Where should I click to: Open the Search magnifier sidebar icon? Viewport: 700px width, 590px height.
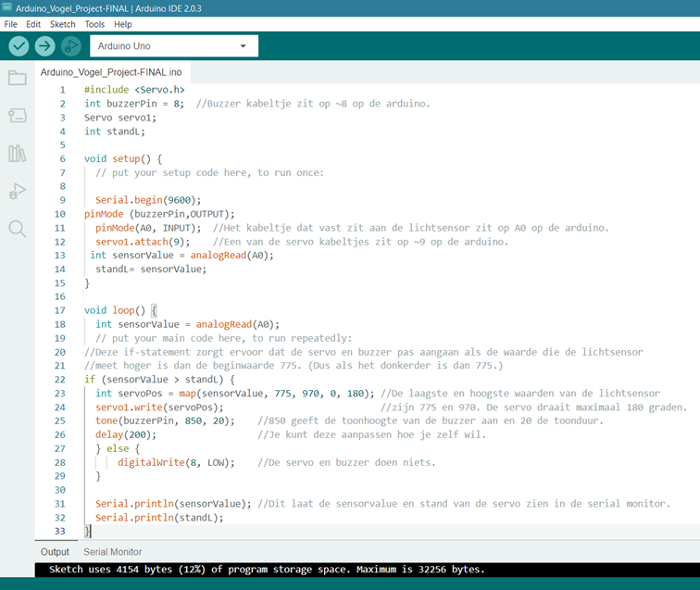click(18, 229)
